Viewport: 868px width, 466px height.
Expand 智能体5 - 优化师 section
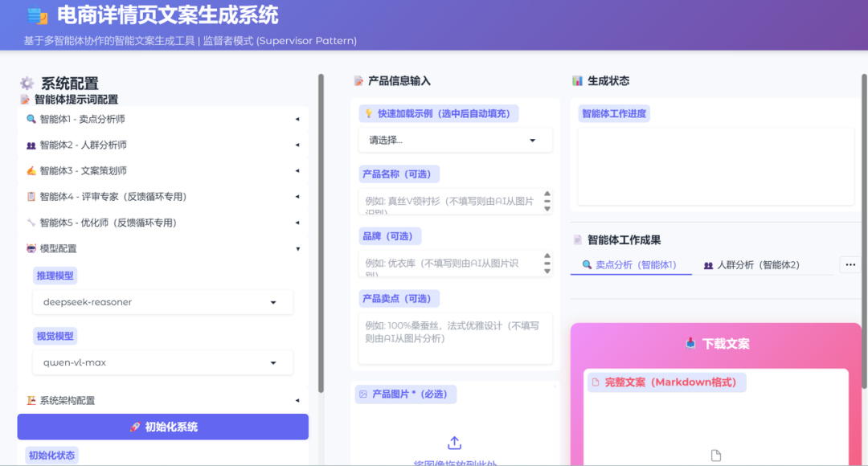[162, 223]
